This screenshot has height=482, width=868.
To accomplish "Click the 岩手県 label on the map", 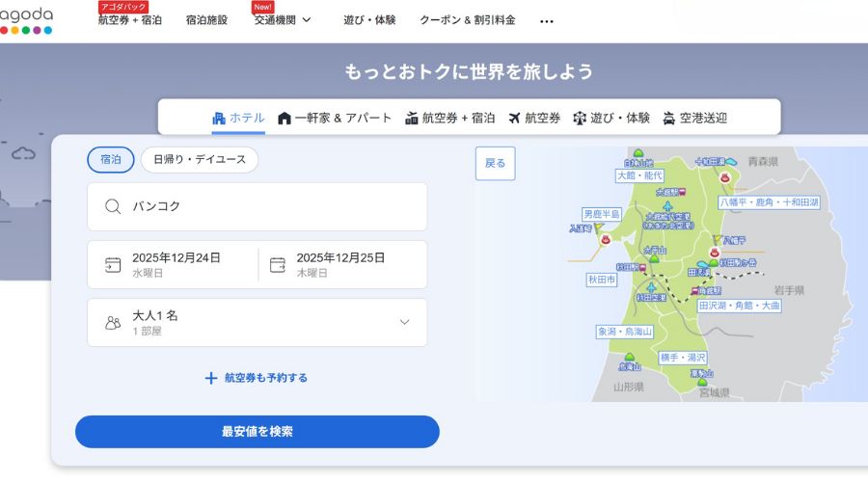I will (x=789, y=290).
